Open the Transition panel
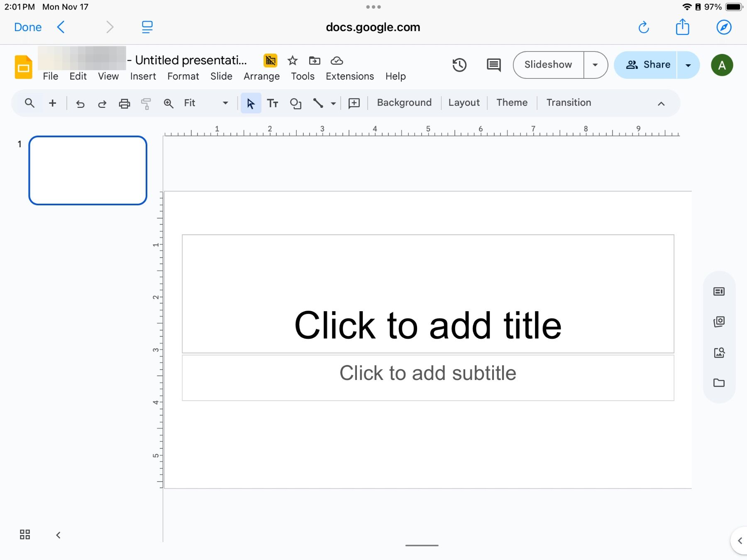Image resolution: width=747 pixels, height=560 pixels. [569, 102]
